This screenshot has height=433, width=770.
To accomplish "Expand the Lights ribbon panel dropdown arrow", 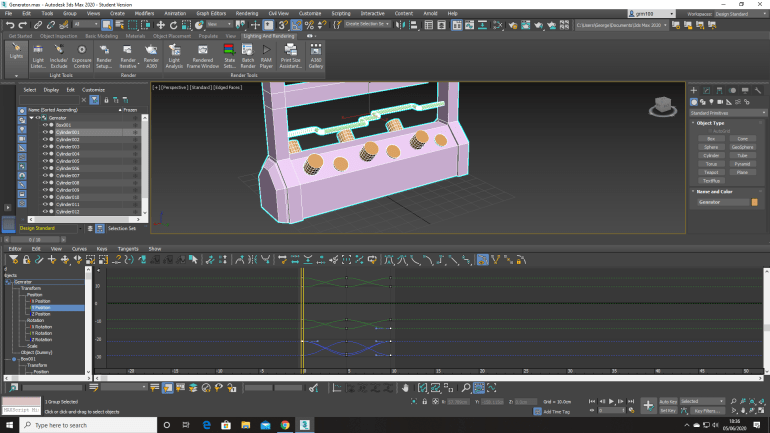I will click(16, 76).
